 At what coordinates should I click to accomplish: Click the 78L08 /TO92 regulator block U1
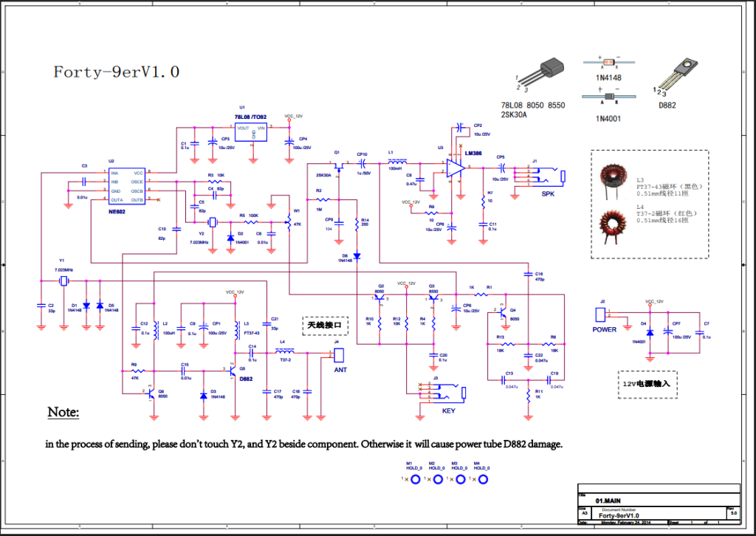click(251, 132)
